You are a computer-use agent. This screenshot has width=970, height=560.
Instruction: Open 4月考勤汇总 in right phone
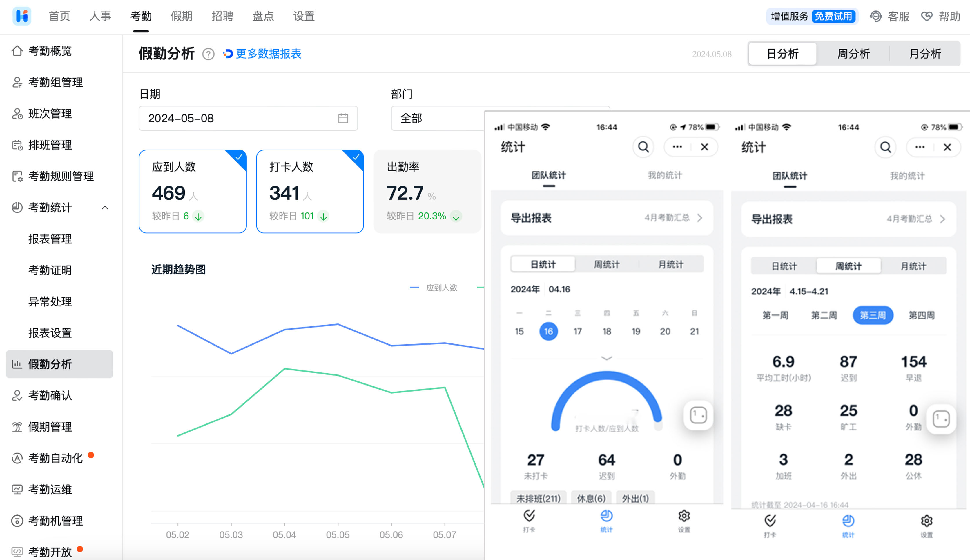(x=916, y=219)
